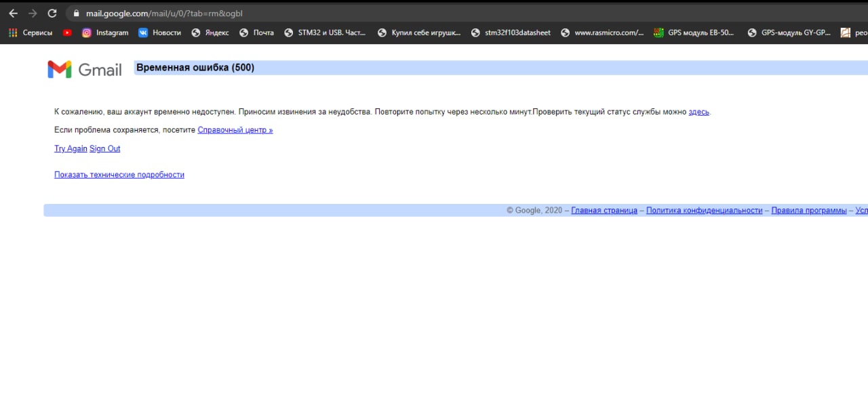Click the browser forward arrow
Image resolution: width=868 pixels, height=403 pixels.
tap(33, 14)
